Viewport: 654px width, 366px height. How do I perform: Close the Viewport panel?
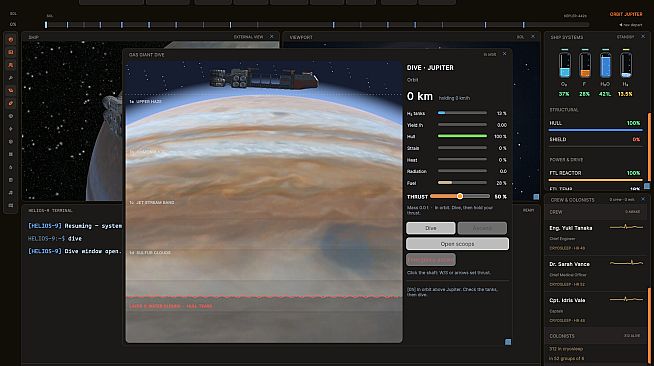click(533, 37)
